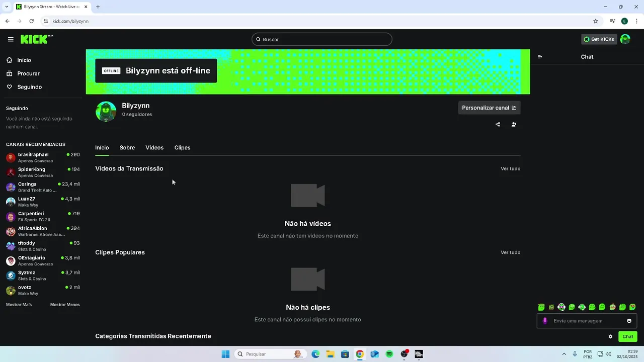Open a new browser tab

coord(98,7)
